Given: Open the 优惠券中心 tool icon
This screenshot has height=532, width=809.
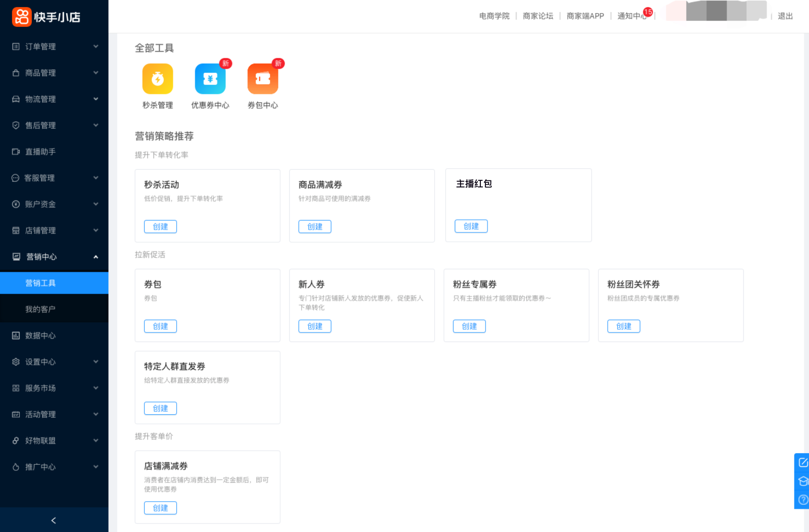Looking at the screenshot, I should pyautogui.click(x=210, y=79).
